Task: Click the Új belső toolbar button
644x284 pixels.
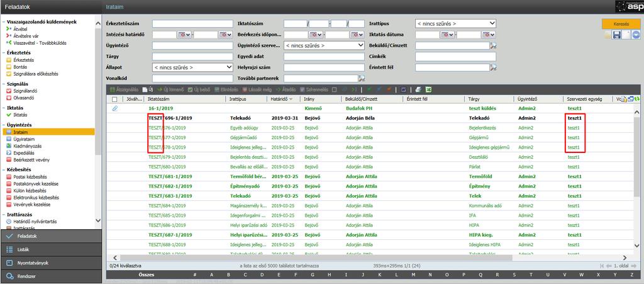Action: coord(199,89)
